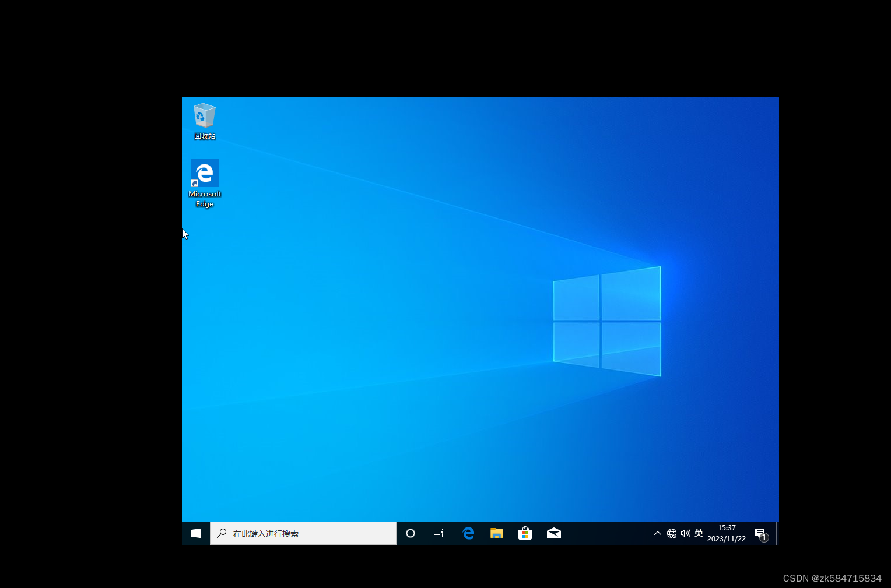
Task: Click the Show Desktop strip
Action: [777, 533]
